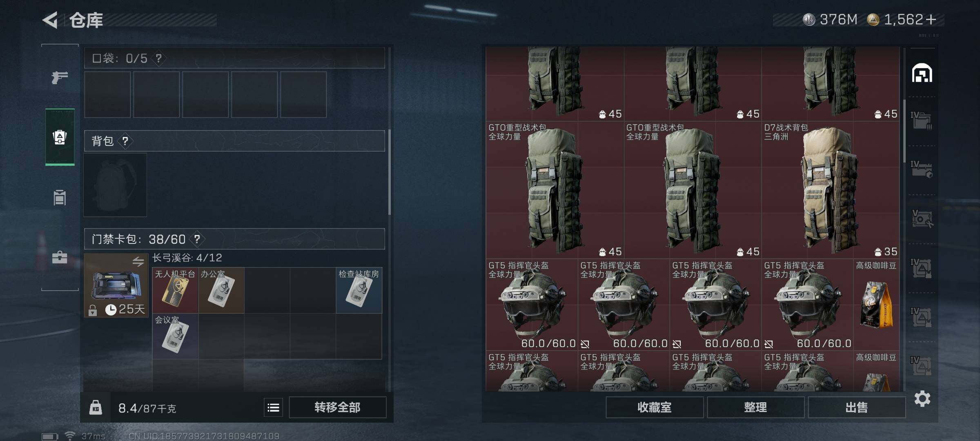Open the 收藏室 button
Viewport: 980px width, 441px height.
(655, 408)
